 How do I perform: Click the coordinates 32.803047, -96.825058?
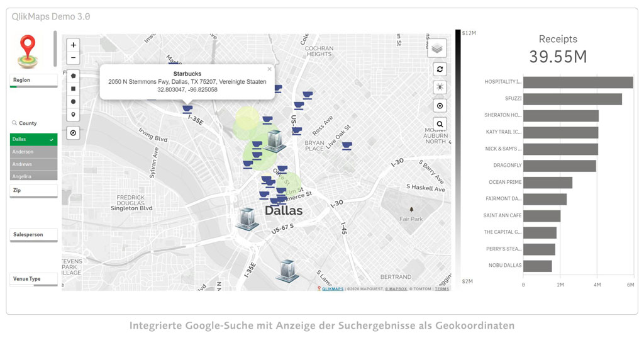tap(187, 89)
